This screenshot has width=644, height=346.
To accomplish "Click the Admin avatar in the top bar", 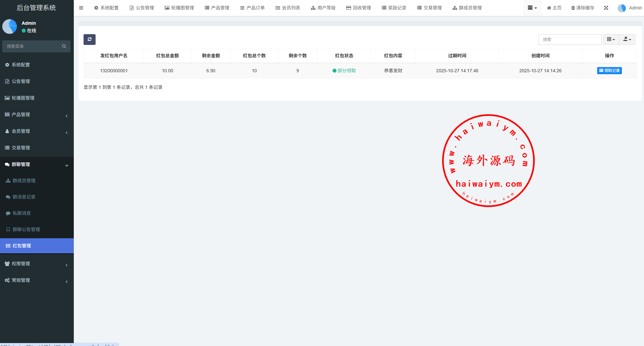I will [622, 8].
